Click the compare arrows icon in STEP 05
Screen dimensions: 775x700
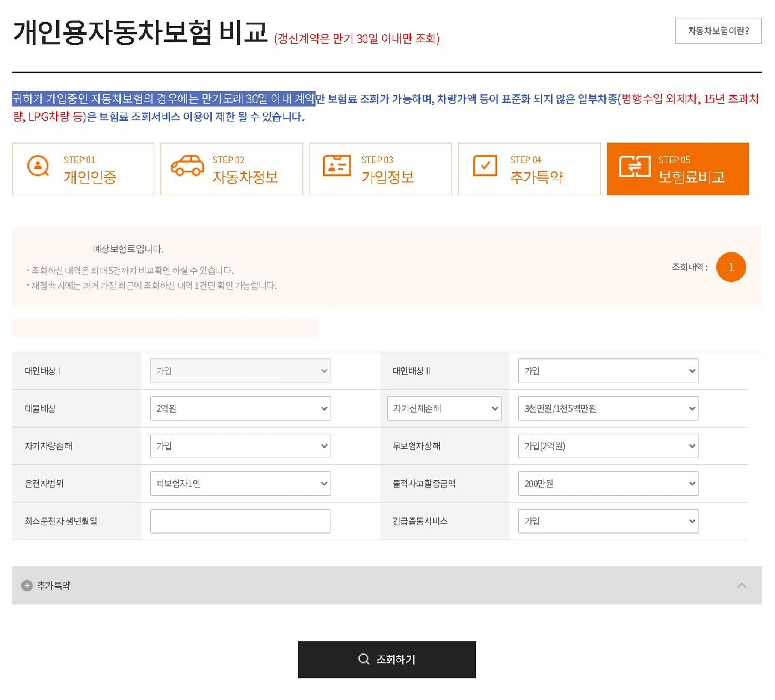click(x=635, y=166)
